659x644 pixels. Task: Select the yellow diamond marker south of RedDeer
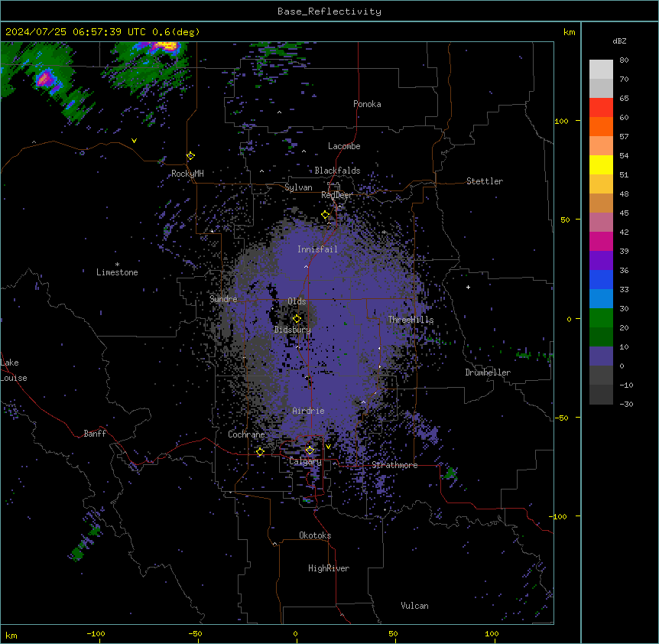pyautogui.click(x=326, y=215)
